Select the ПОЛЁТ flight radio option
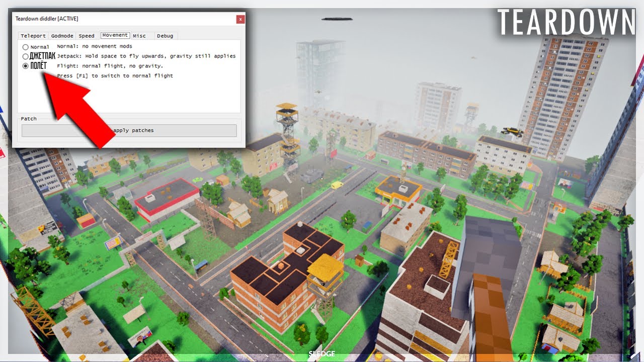This screenshot has width=644, height=362. click(26, 66)
